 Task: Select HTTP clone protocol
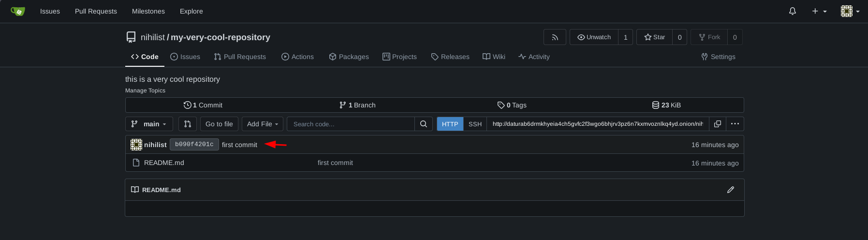click(x=450, y=124)
